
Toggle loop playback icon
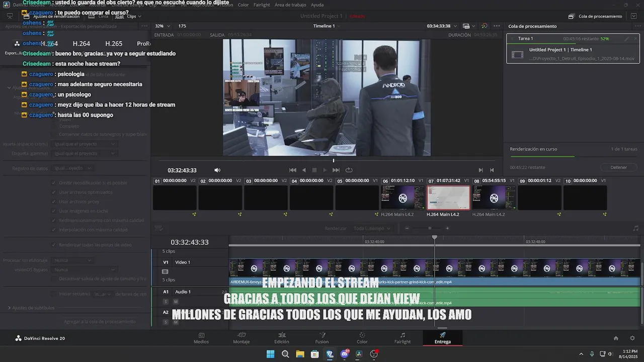tap(349, 170)
